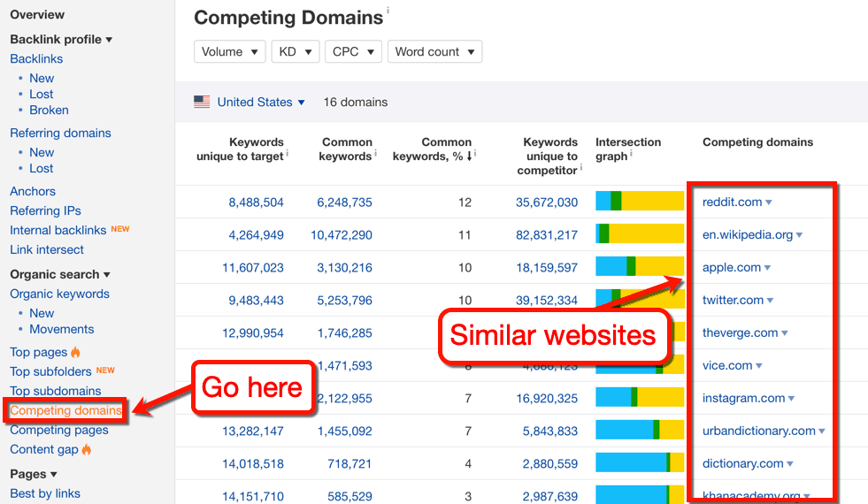Open the Referring domains report
The width and height of the screenshot is (868, 504).
click(x=60, y=133)
